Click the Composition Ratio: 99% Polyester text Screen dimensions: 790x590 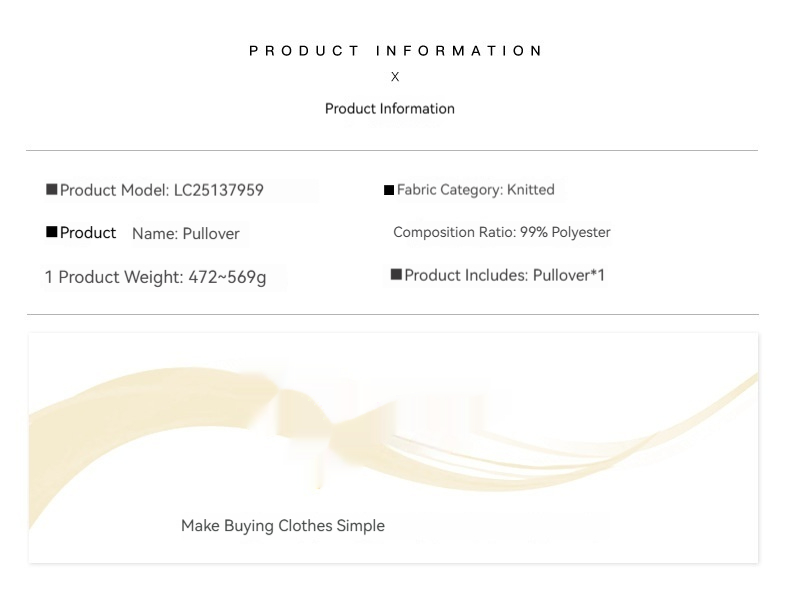pyautogui.click(x=501, y=232)
